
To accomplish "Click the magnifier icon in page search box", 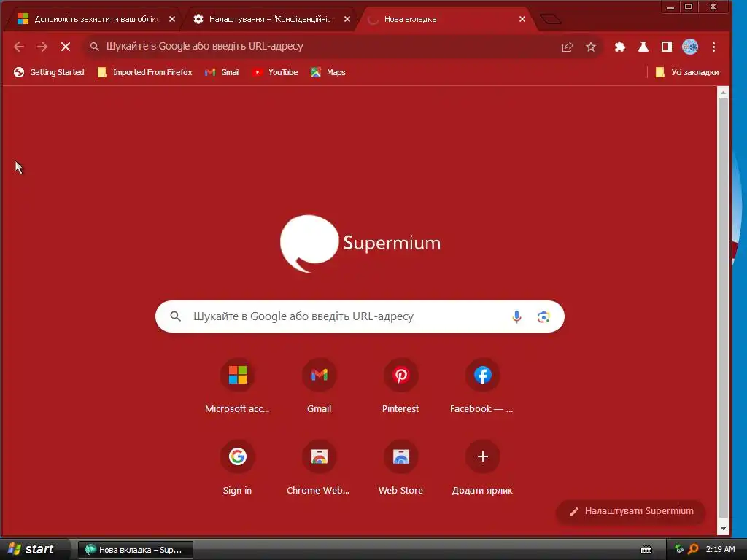I will (175, 316).
